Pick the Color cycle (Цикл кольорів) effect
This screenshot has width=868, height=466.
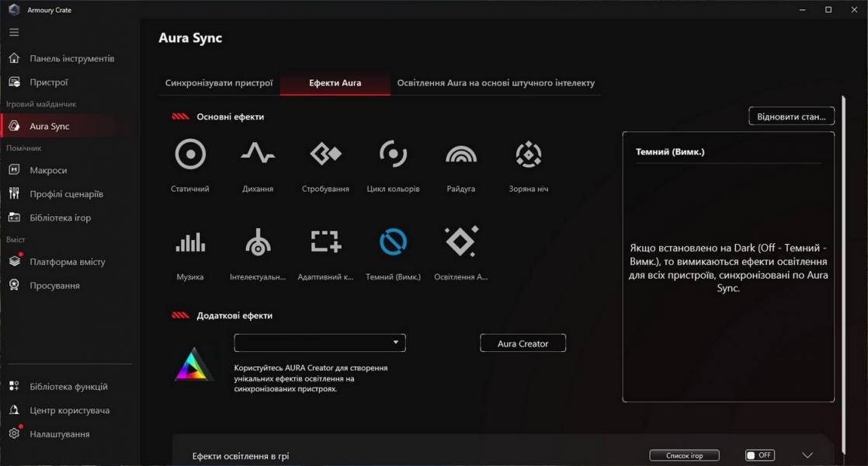click(393, 154)
